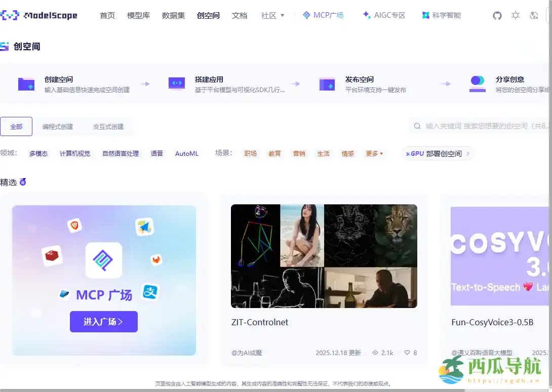Switch to the 编程式创建 tab
The width and height of the screenshot is (552, 392).
[58, 126]
